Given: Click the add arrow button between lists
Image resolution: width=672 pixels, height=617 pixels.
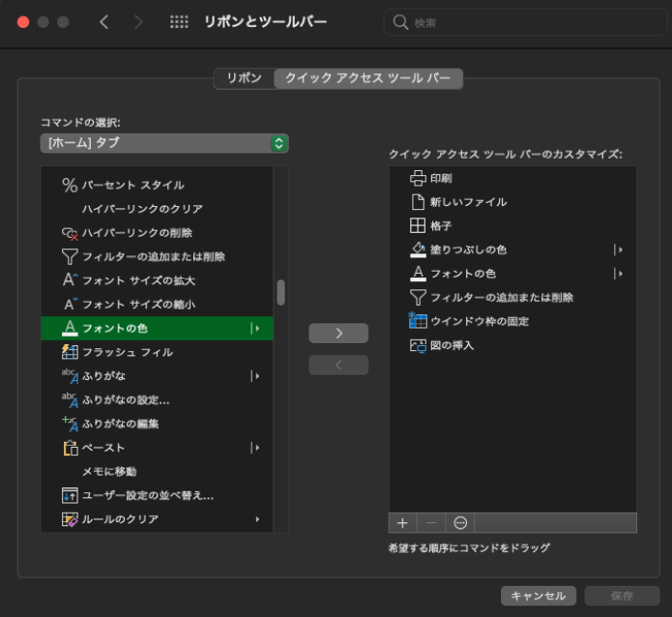Looking at the screenshot, I should coord(338,333).
